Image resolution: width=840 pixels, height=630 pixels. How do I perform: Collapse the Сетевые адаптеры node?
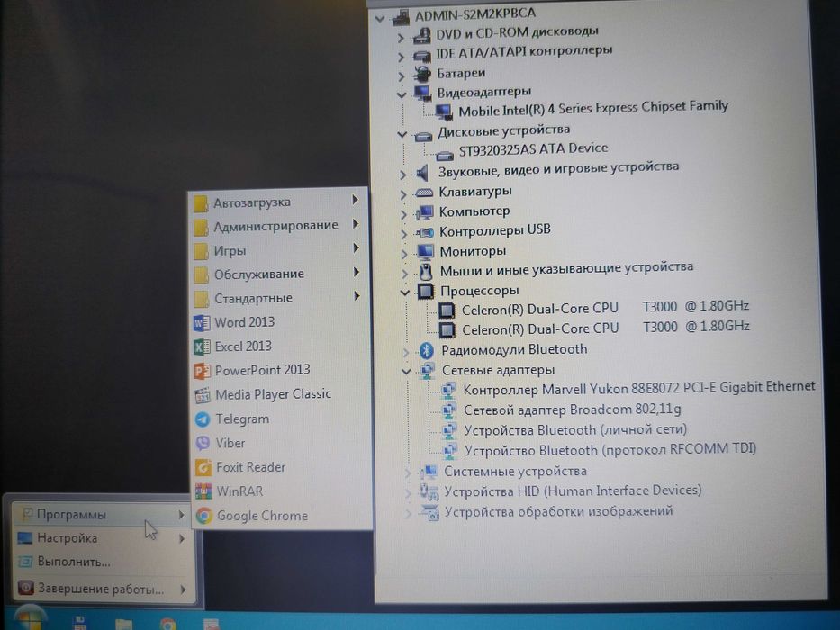coord(406,371)
